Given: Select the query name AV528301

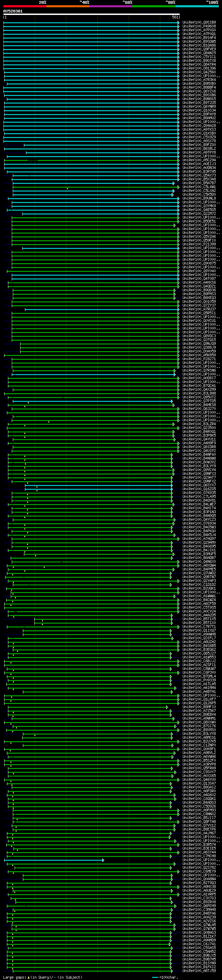Looking at the screenshot, I should (x=13, y=11).
